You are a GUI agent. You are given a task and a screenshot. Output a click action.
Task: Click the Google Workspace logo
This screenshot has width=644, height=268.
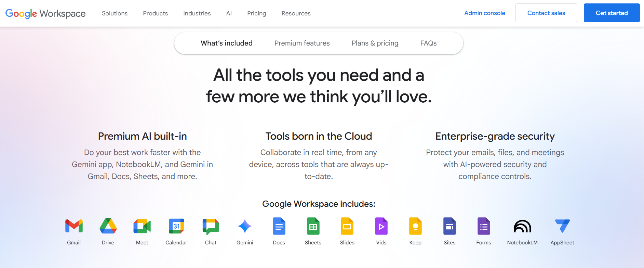coord(45,13)
